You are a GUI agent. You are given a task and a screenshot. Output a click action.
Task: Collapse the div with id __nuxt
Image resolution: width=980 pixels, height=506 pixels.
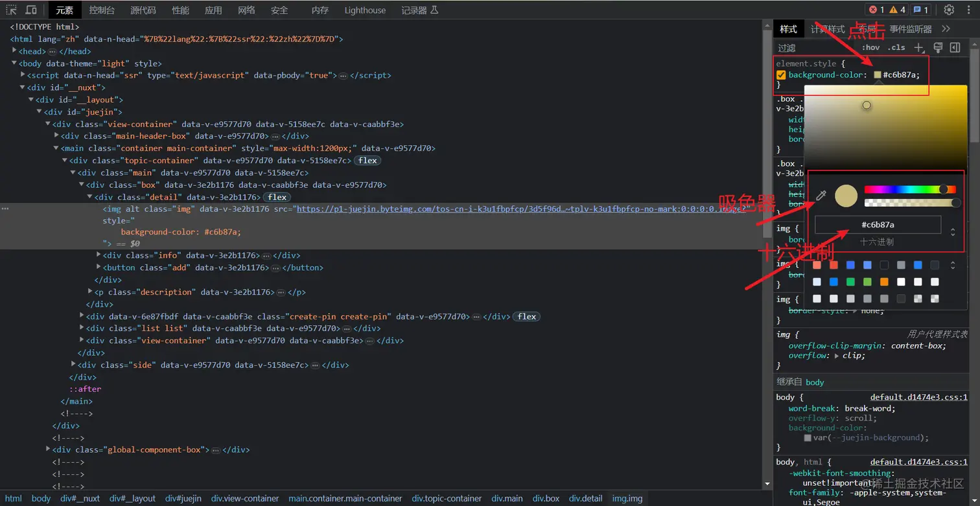click(x=23, y=87)
